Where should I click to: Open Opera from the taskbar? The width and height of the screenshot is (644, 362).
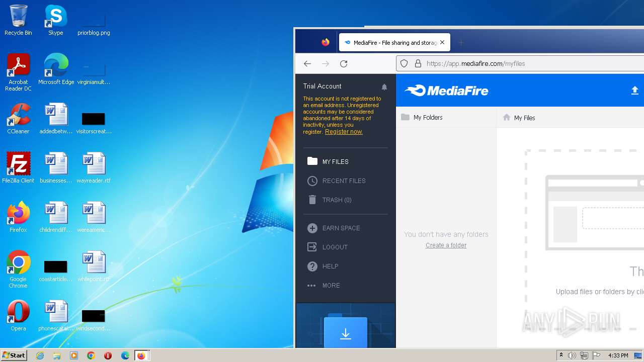pos(108,355)
